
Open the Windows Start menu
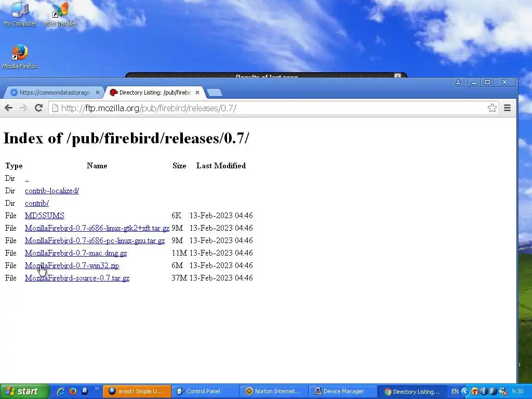tap(24, 391)
